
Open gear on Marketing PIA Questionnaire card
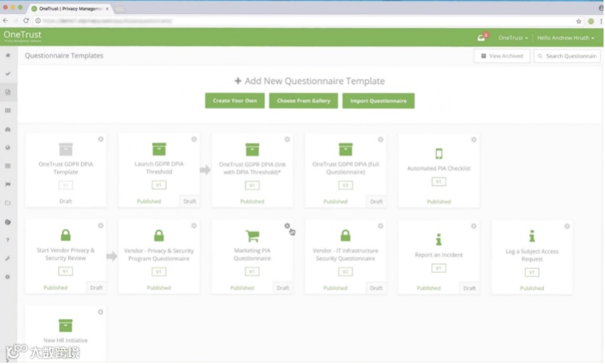point(288,225)
